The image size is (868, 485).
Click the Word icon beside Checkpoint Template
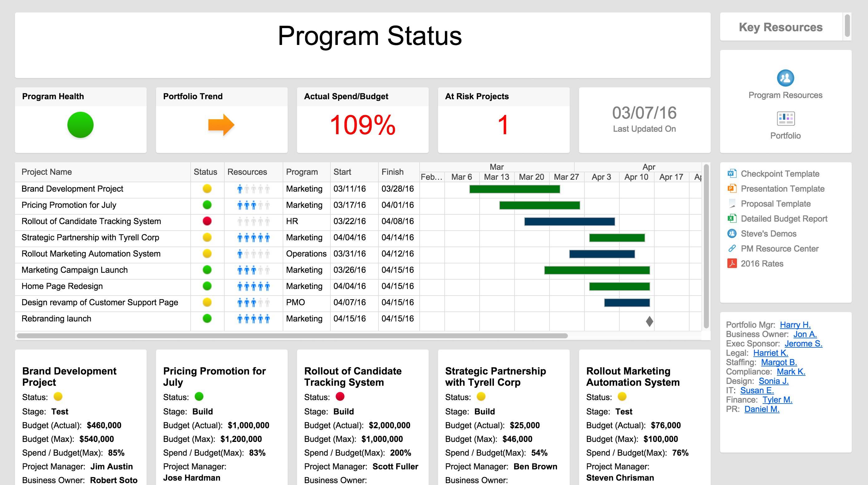point(732,174)
